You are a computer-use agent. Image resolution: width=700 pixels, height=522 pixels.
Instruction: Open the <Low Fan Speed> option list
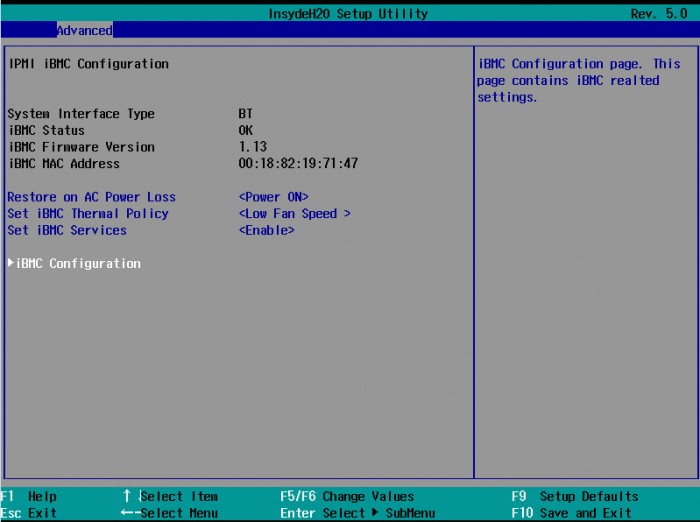(x=294, y=214)
